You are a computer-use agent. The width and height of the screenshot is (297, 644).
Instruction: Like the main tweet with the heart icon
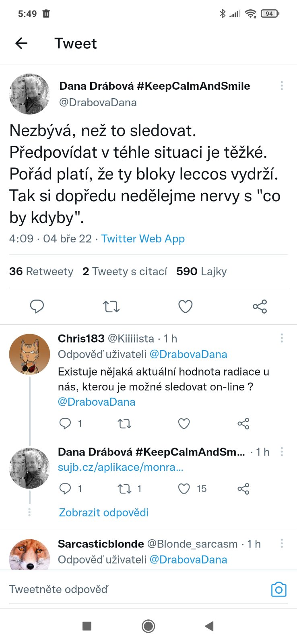[x=185, y=307]
